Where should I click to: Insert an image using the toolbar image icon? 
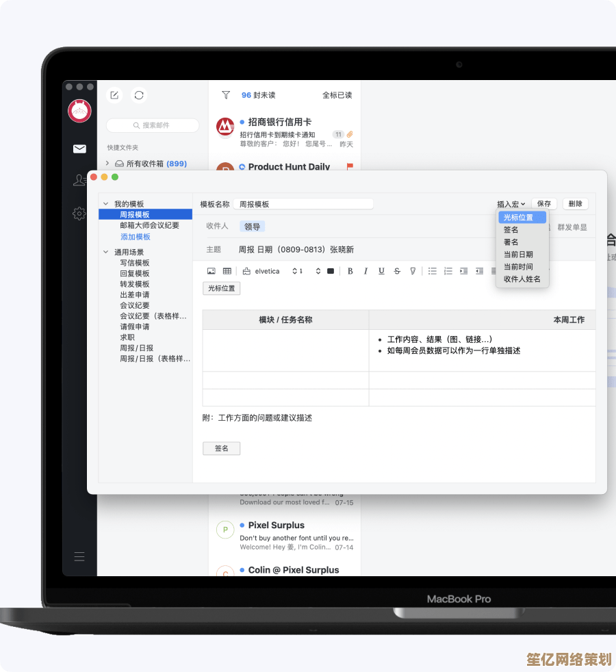point(211,271)
